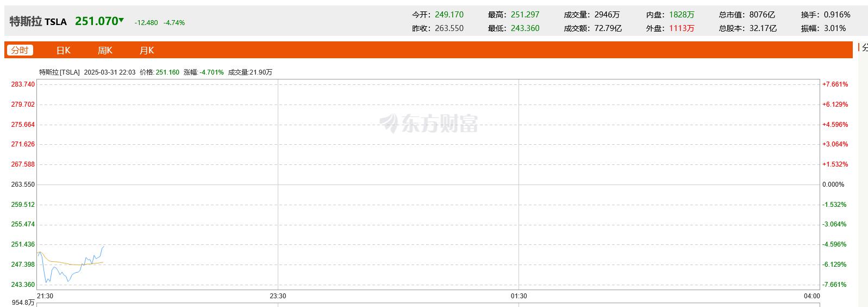The image size is (868, 307).
Task: Click the 最低 value 243.360
Action: point(525,28)
